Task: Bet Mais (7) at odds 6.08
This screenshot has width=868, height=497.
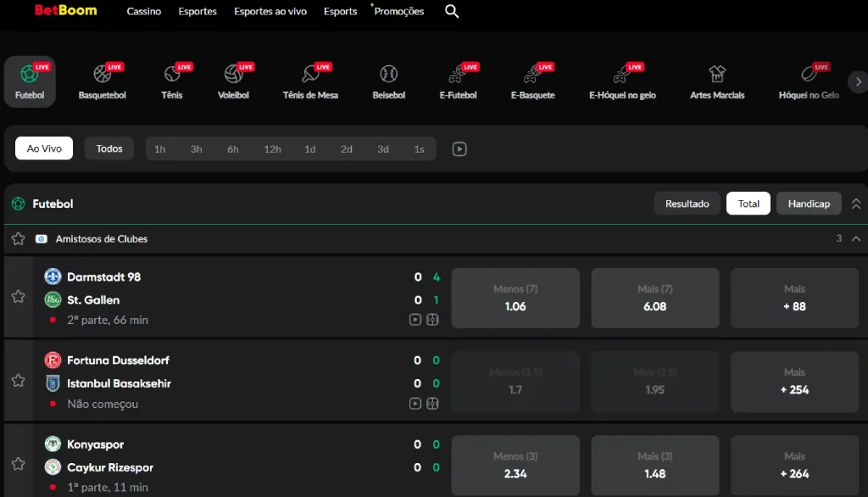Action: (x=655, y=298)
